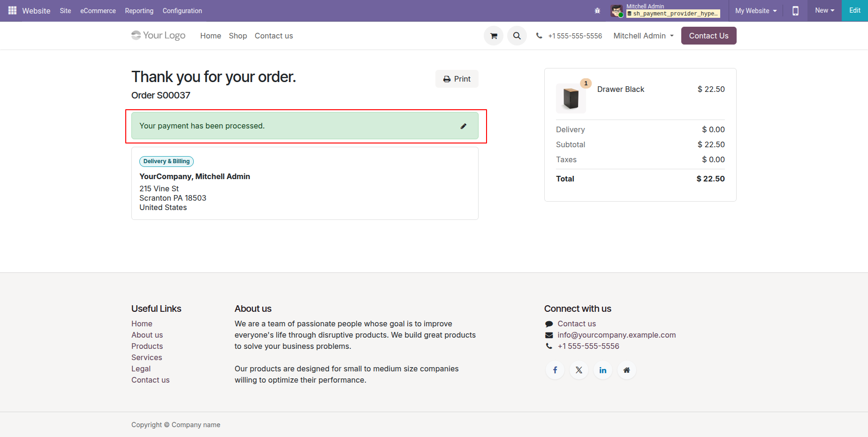Click the footer home icon
Viewport: 868px width, 437px height.
point(626,370)
